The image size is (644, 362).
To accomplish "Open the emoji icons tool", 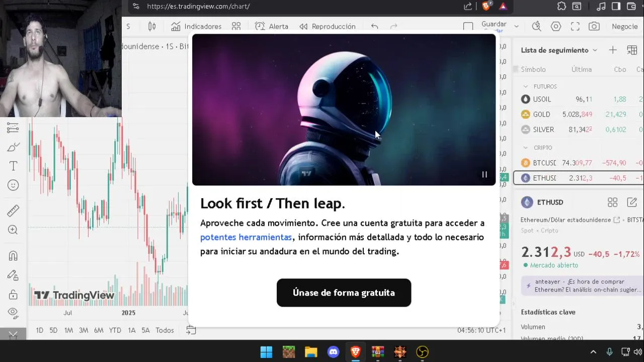I will [13, 186].
